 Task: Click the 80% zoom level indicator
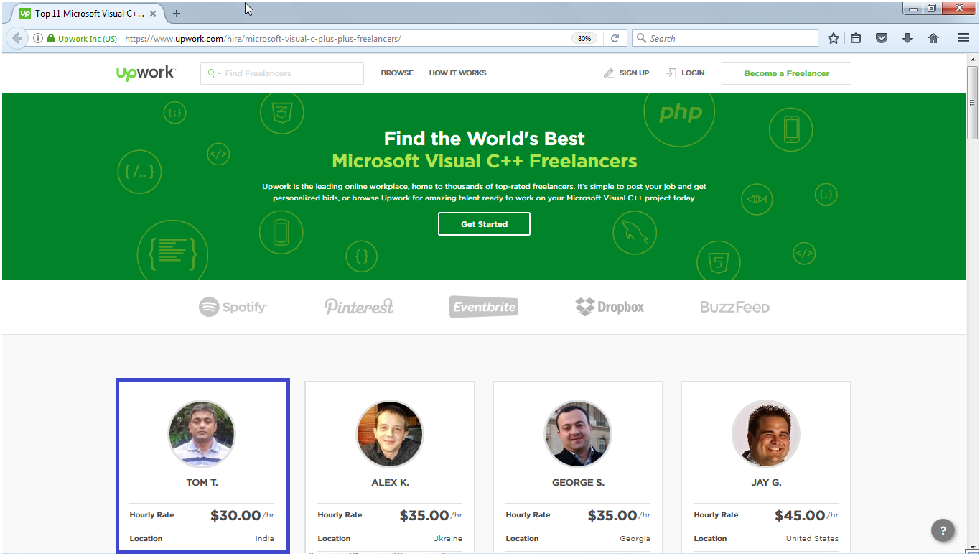pyautogui.click(x=584, y=39)
